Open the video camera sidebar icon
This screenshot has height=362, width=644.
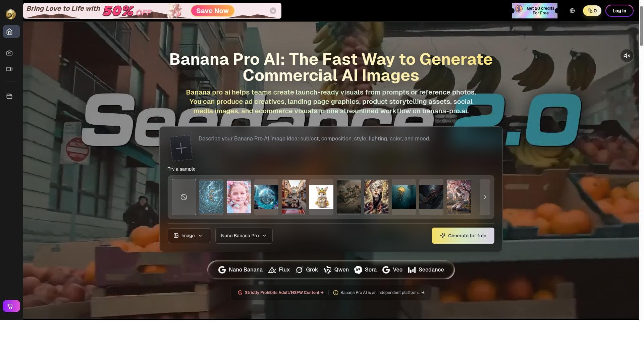(x=9, y=69)
